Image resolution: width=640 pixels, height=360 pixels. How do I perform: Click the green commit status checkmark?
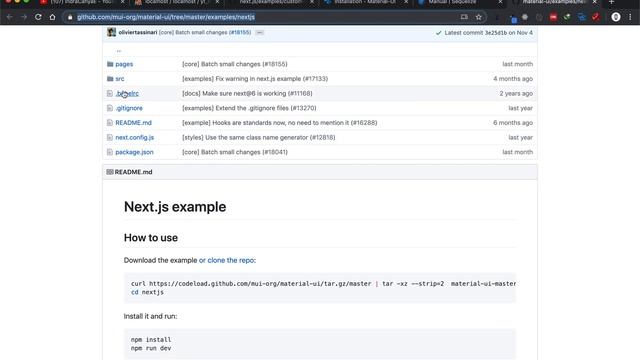coord(438,33)
